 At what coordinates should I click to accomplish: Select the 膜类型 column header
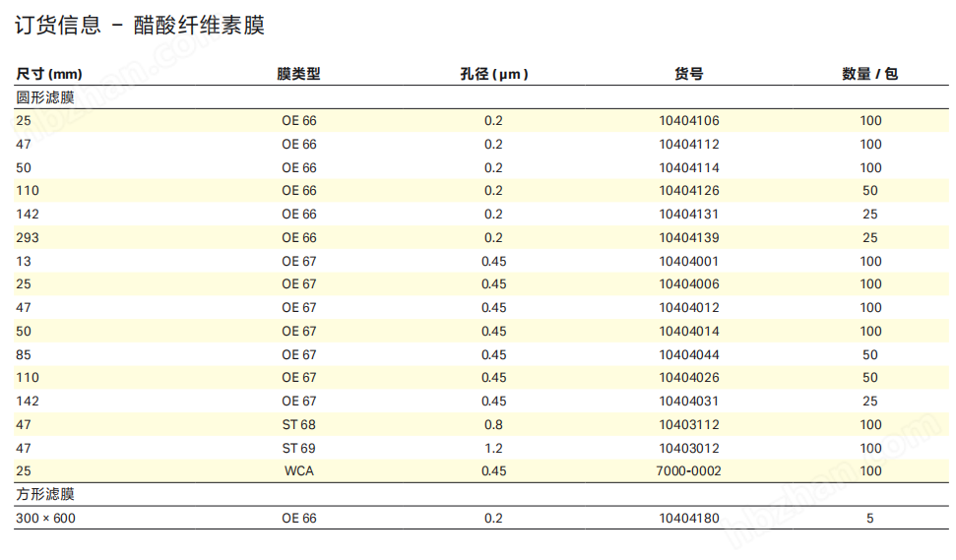click(x=298, y=74)
